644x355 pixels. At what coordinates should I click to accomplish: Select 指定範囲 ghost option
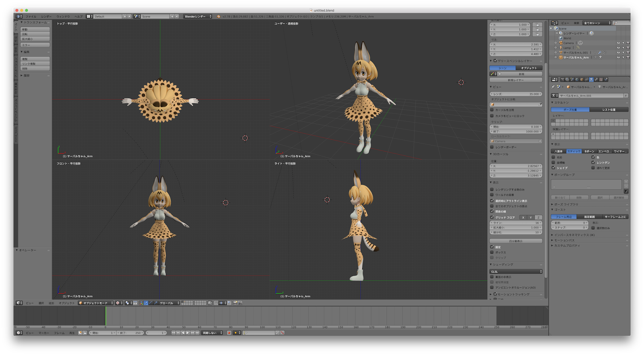[590, 217]
